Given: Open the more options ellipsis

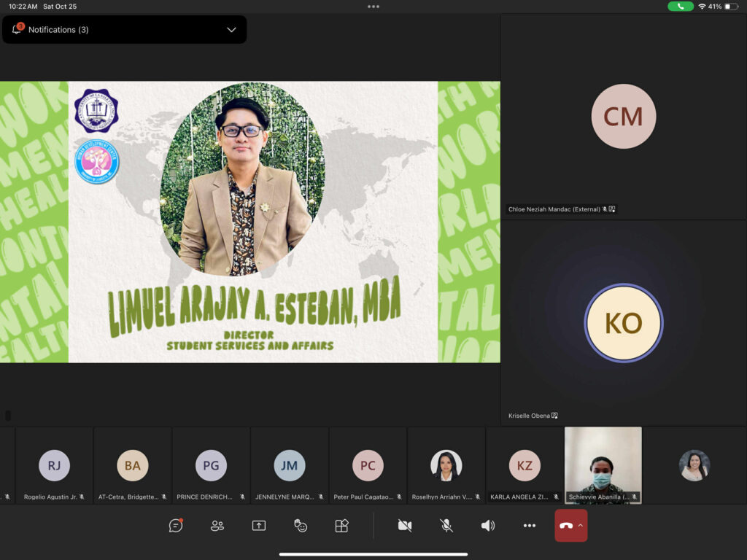Looking at the screenshot, I should (x=530, y=526).
